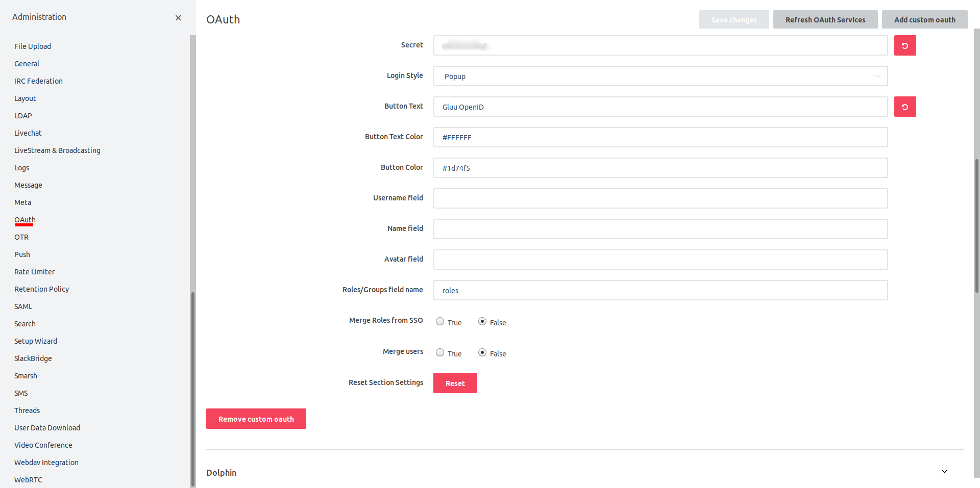The height and width of the screenshot is (488, 980).
Task: Close the Administration sidebar panel
Action: coord(178,18)
